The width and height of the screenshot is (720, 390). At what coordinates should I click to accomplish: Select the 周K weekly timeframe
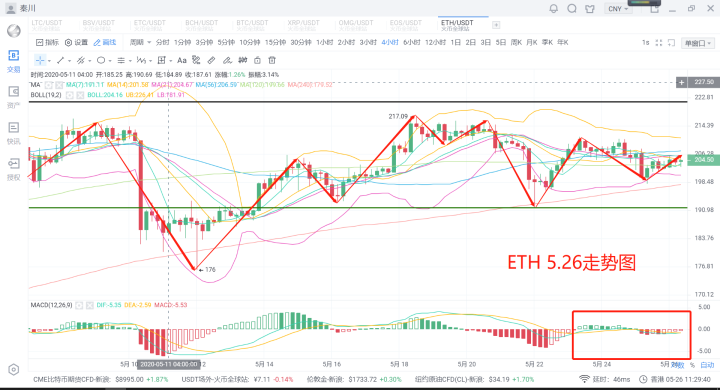coord(516,42)
